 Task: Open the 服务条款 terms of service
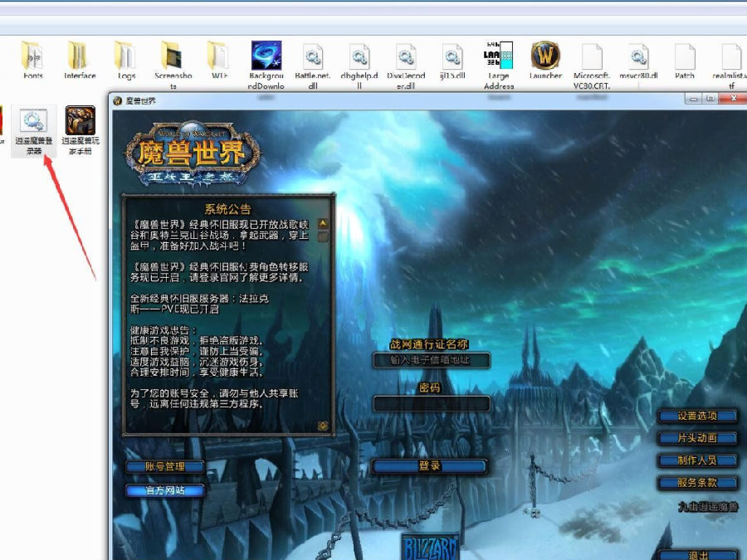pyautogui.click(x=699, y=484)
